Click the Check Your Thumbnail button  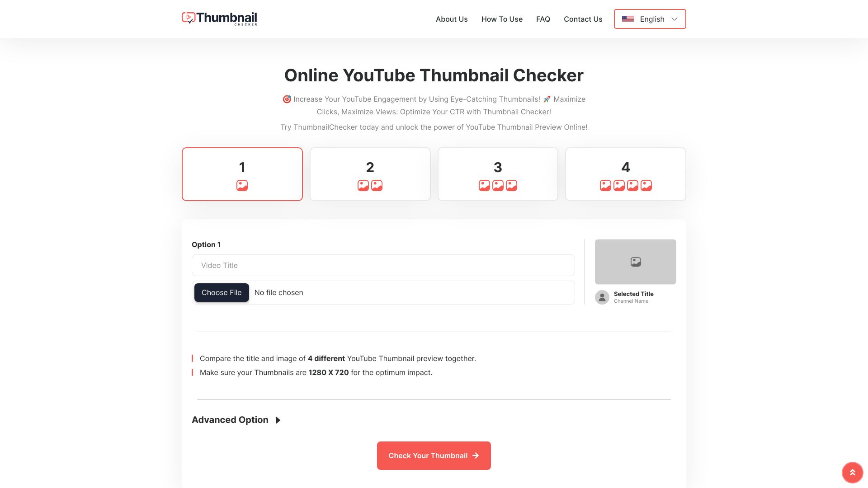pyautogui.click(x=434, y=455)
